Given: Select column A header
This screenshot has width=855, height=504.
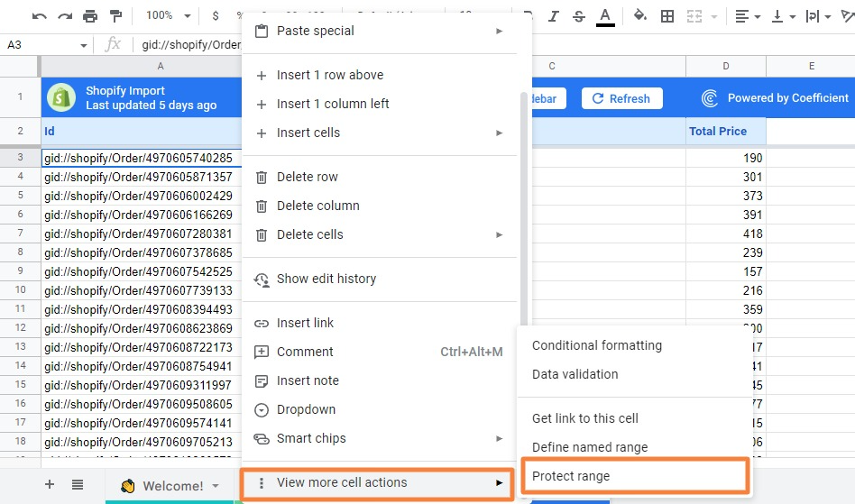Looking at the screenshot, I should click(x=142, y=66).
